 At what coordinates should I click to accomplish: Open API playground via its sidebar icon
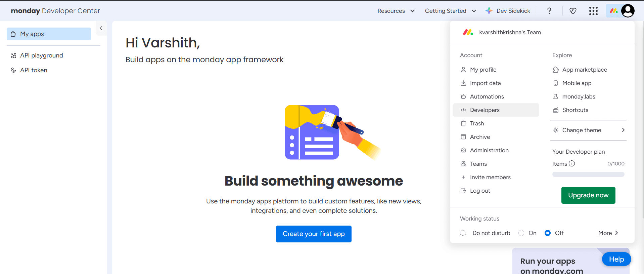(x=13, y=55)
